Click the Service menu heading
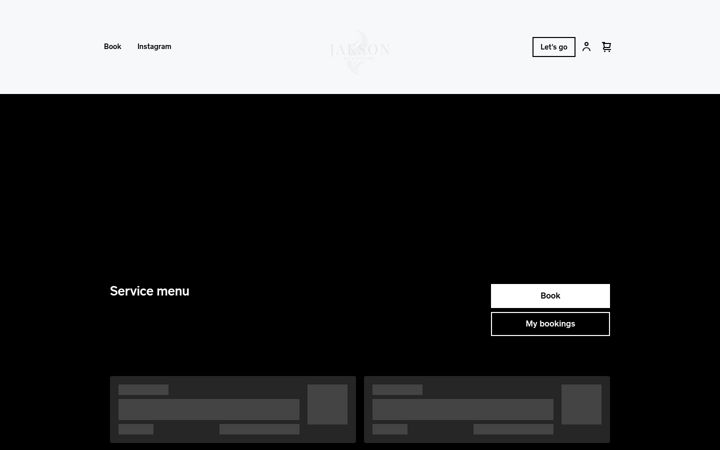This screenshot has height=450, width=720. (150, 291)
